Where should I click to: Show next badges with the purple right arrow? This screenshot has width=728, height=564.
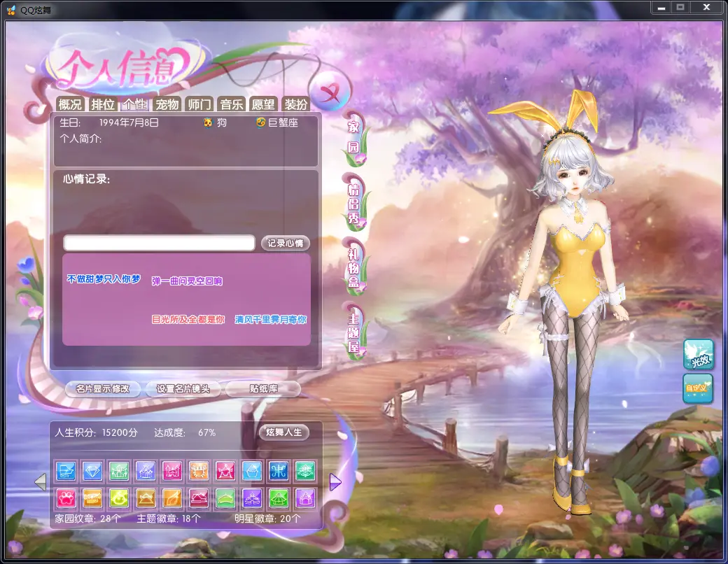(335, 482)
